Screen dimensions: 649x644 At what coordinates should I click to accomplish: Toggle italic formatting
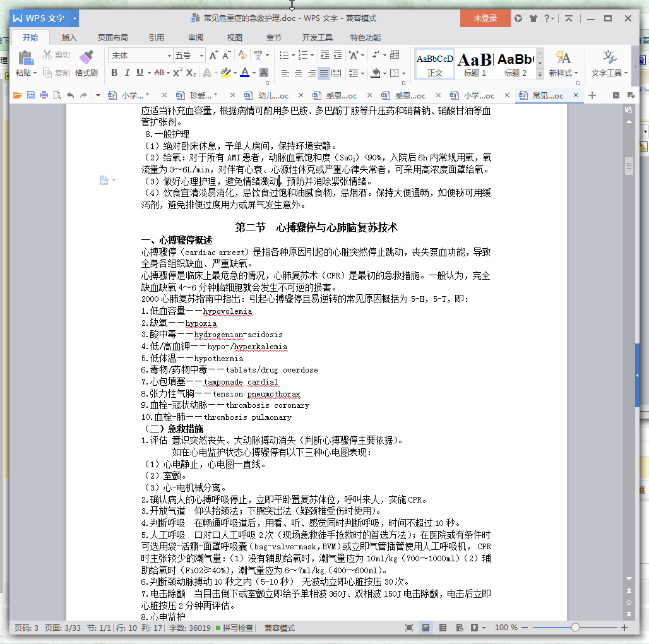pyautogui.click(x=127, y=73)
